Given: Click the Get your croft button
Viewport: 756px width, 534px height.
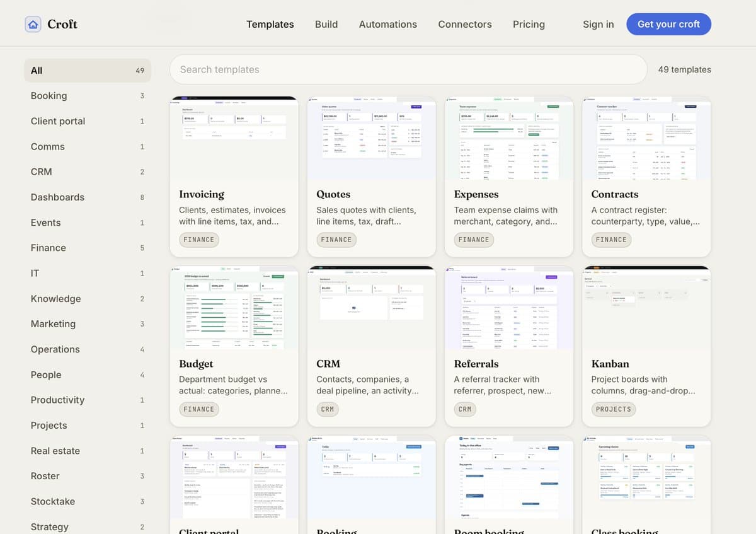Looking at the screenshot, I should tap(668, 24).
